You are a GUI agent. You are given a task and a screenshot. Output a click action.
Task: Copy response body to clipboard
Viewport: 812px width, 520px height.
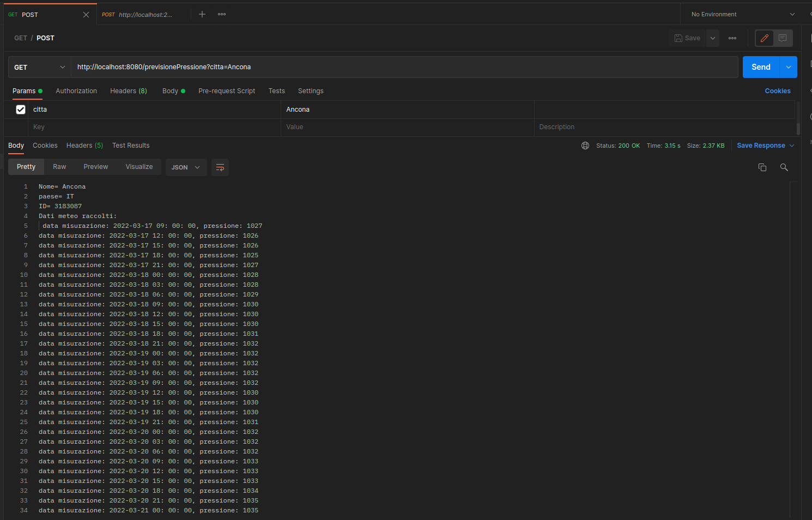pyautogui.click(x=762, y=167)
